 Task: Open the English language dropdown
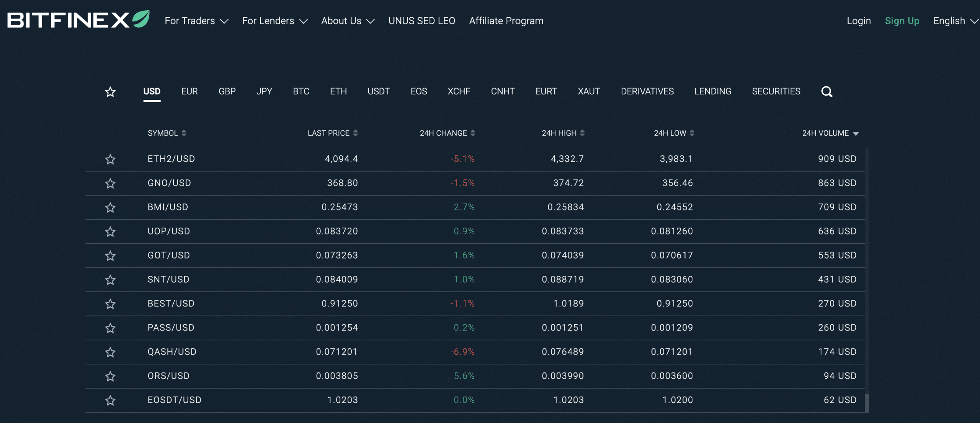point(955,21)
